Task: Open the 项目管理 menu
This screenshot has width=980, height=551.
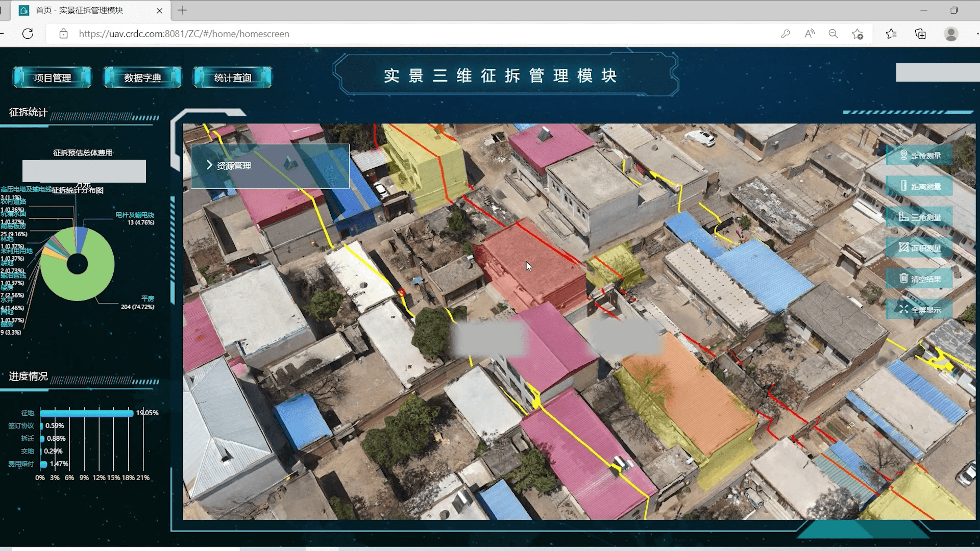Action: pos(52,78)
